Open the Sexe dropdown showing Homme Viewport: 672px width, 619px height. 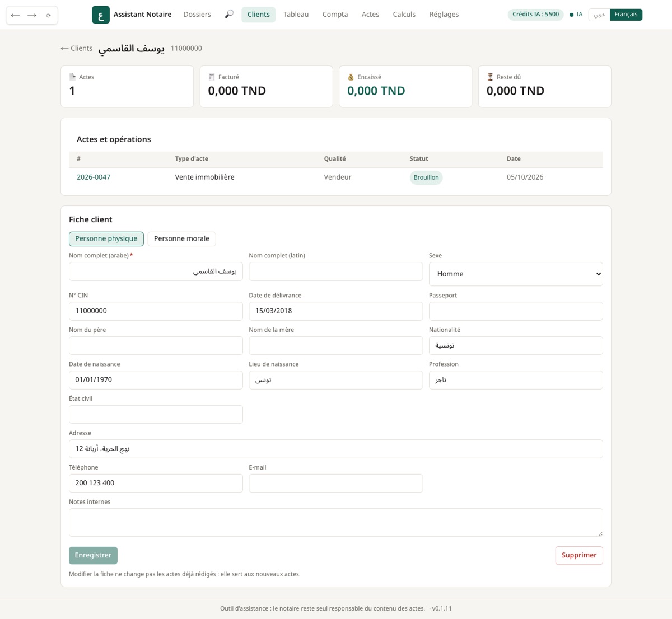click(x=516, y=274)
